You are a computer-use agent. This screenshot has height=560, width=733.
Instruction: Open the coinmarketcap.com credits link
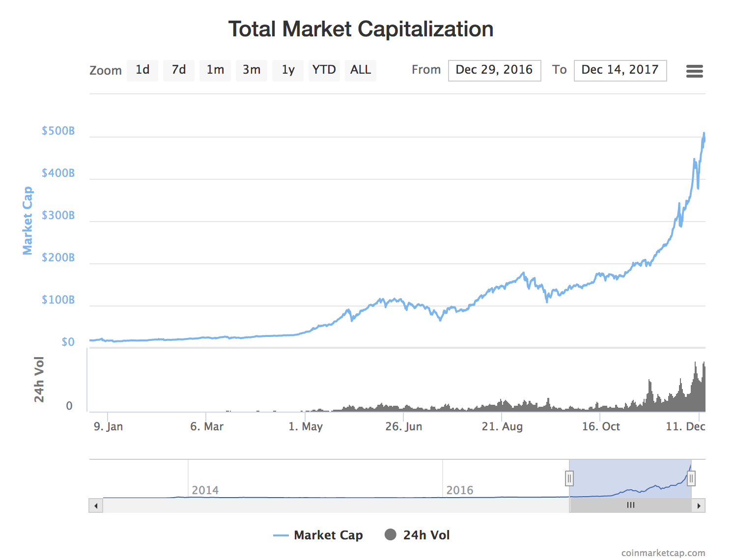click(663, 553)
